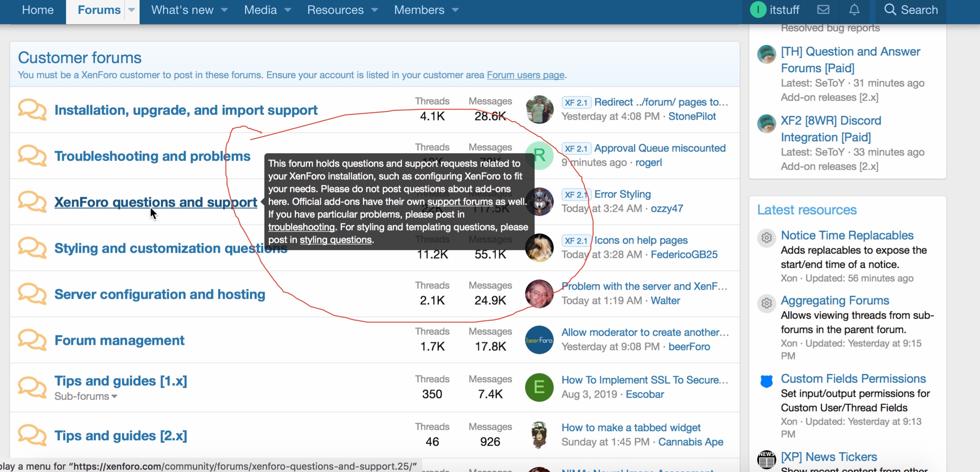Click Add-on releases [2.x] under Discord Integration
Screen dimensions: 980x472
[x=829, y=166]
